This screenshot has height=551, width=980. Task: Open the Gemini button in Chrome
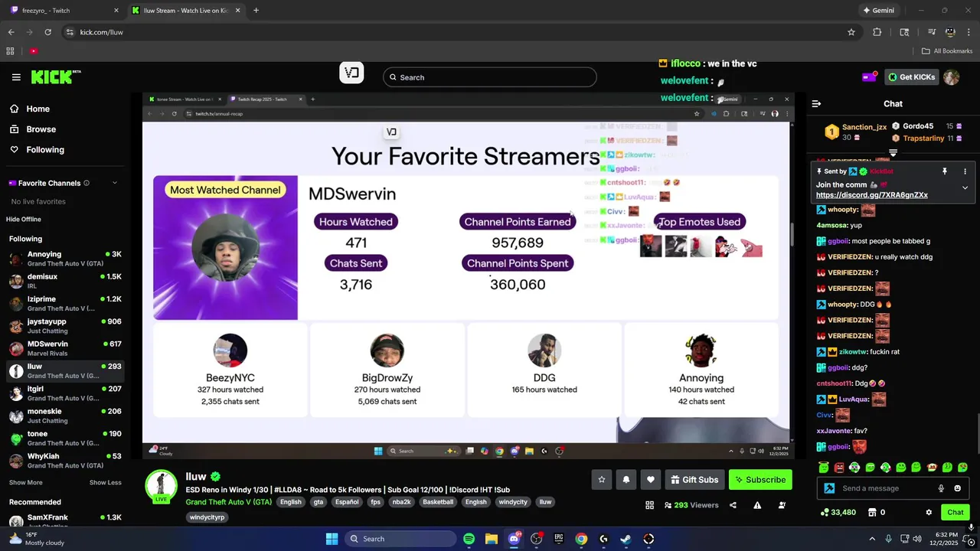tap(878, 11)
